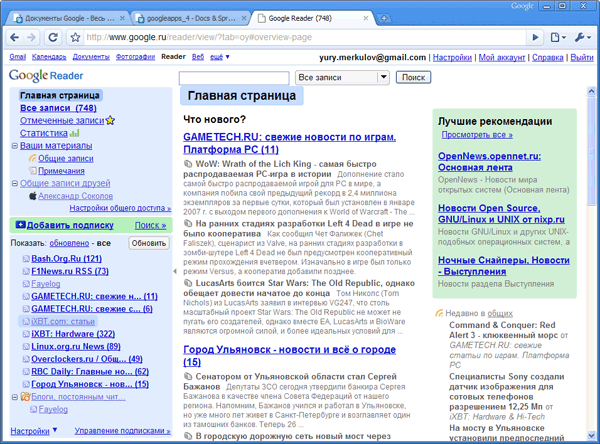The width and height of the screenshot is (600, 444).
Task: Close the Документы Google tab
Action: pos(122,18)
